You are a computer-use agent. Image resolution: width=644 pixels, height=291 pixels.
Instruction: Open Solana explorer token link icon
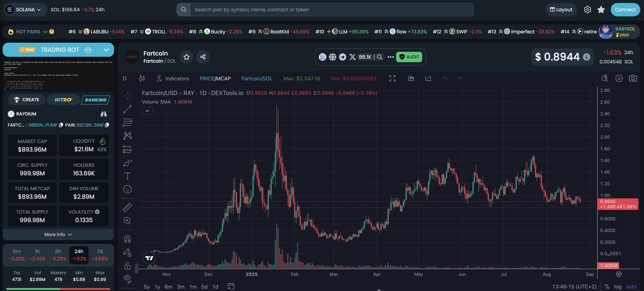(323, 57)
